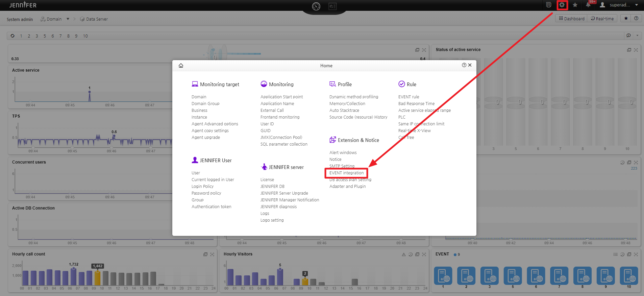Open the Agent upgrade link
This screenshot has width=644, height=296.
point(205,138)
